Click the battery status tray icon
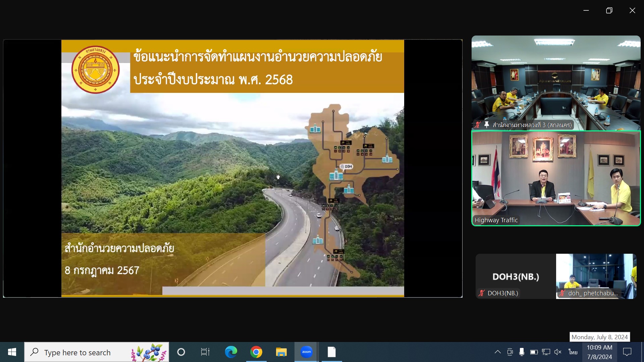 [534, 352]
